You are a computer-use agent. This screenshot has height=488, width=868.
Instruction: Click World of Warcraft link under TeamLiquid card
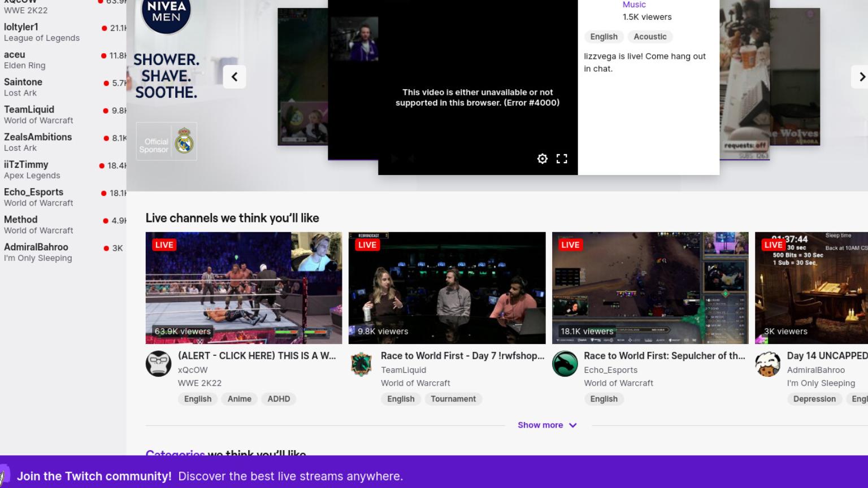click(415, 383)
